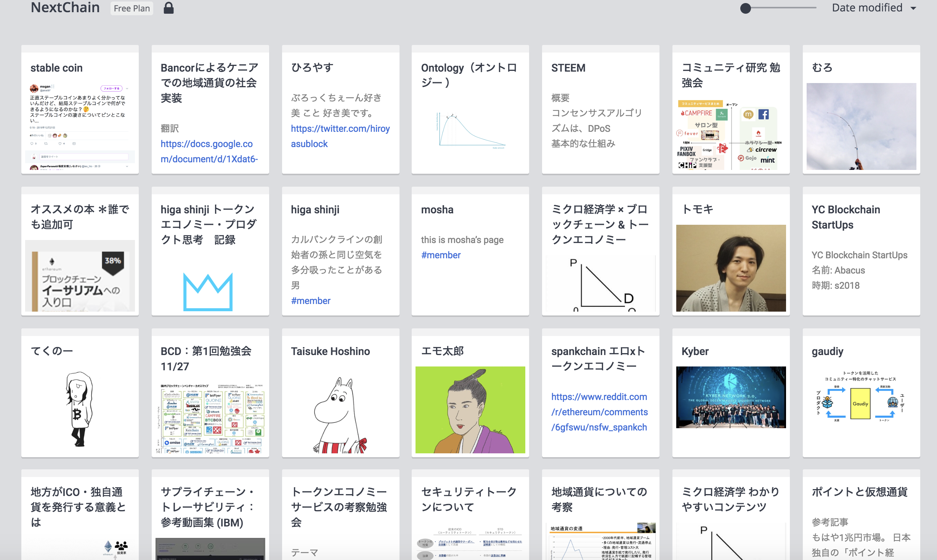Open the STEEM page card
This screenshot has height=560, width=937.
(568, 68)
